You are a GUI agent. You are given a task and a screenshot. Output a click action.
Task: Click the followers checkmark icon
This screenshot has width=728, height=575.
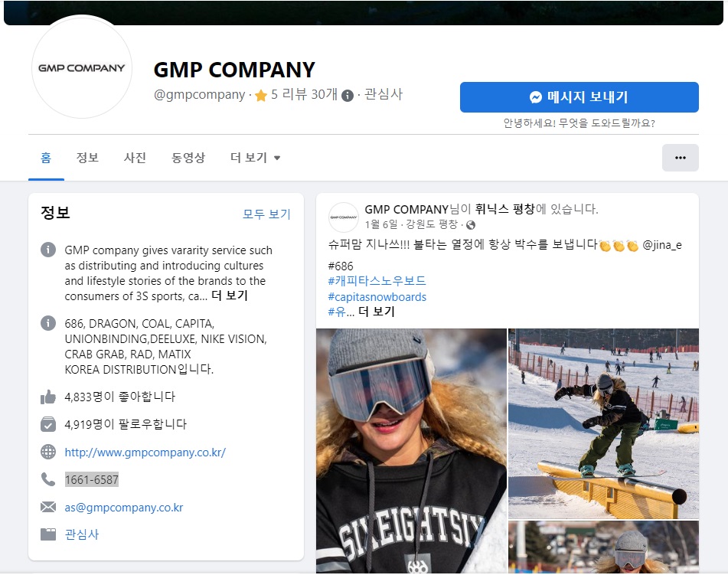[48, 424]
